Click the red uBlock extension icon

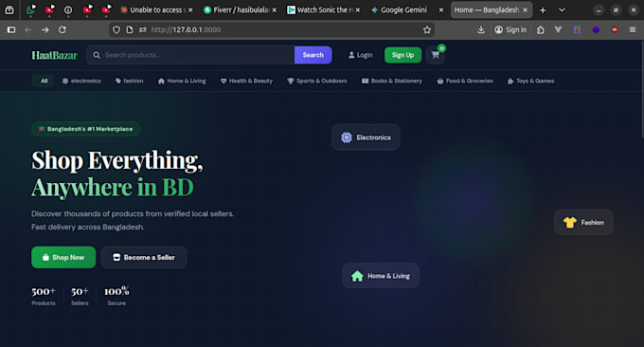tap(615, 29)
